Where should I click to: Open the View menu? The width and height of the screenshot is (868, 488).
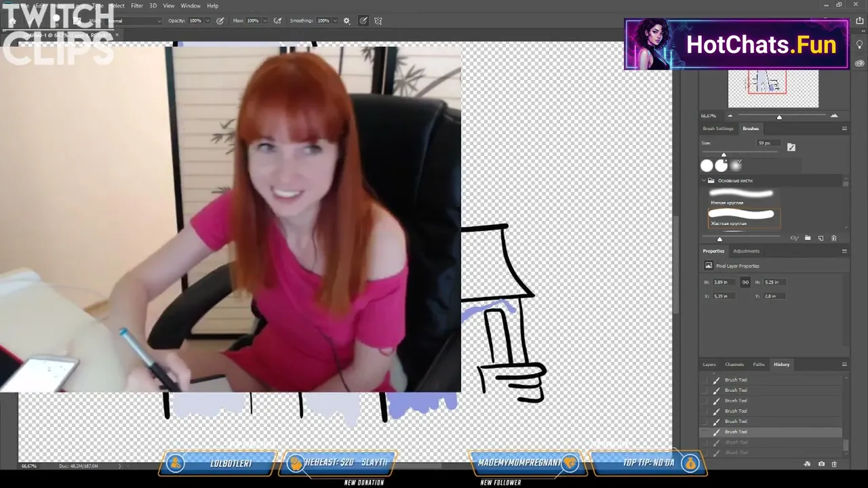tap(169, 6)
